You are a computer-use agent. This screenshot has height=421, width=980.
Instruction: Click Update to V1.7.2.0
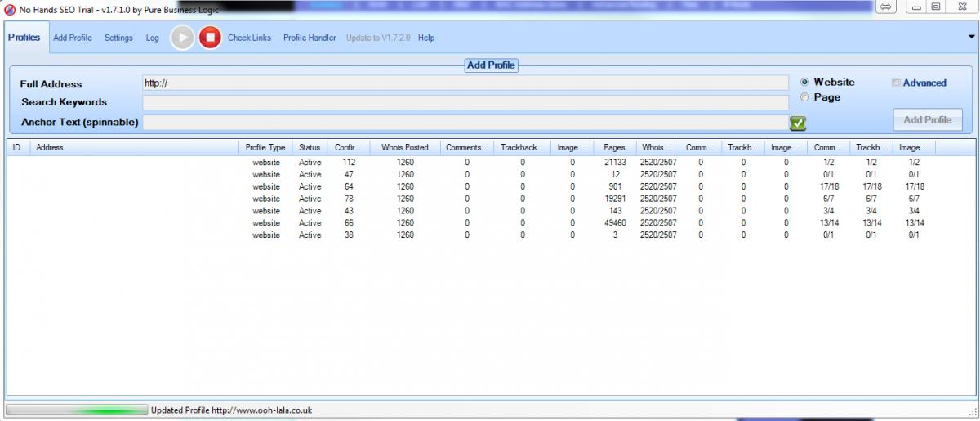(x=378, y=38)
